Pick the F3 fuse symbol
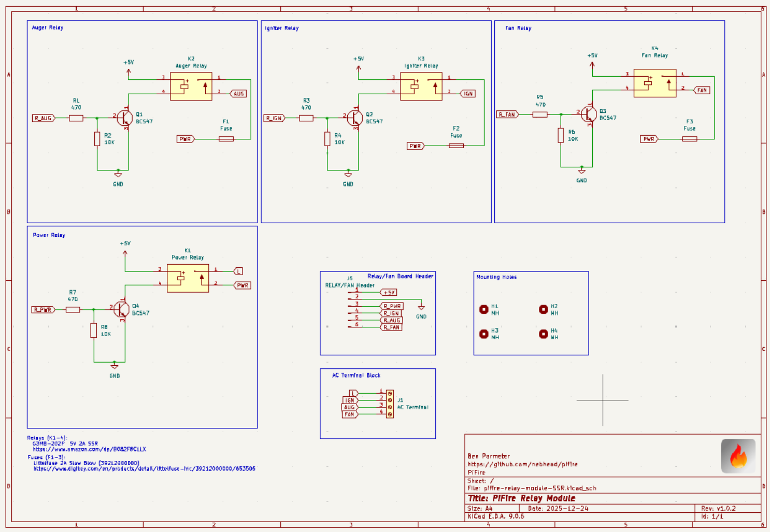The width and height of the screenshot is (770, 532). point(690,139)
